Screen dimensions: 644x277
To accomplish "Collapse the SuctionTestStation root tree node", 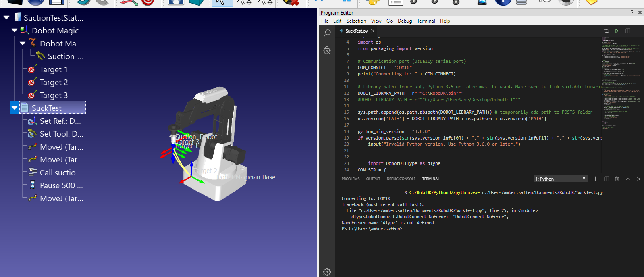I will coord(6,18).
